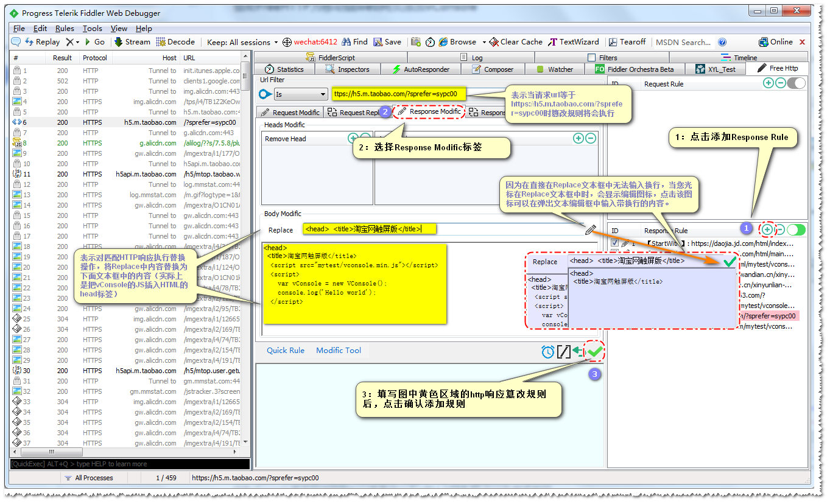Viewport: 830px width, 504px height.
Task: Click minus icon to remove Request Rule
Action: tap(780, 83)
